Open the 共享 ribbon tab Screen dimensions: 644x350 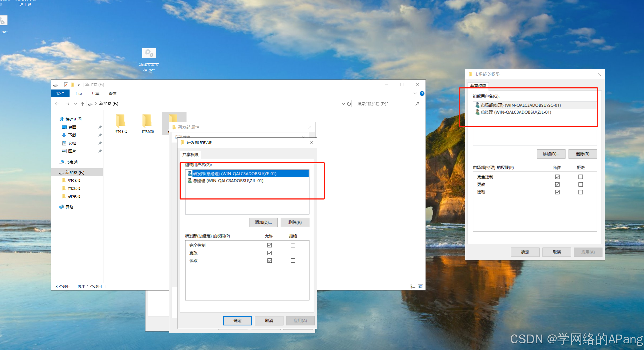95,93
